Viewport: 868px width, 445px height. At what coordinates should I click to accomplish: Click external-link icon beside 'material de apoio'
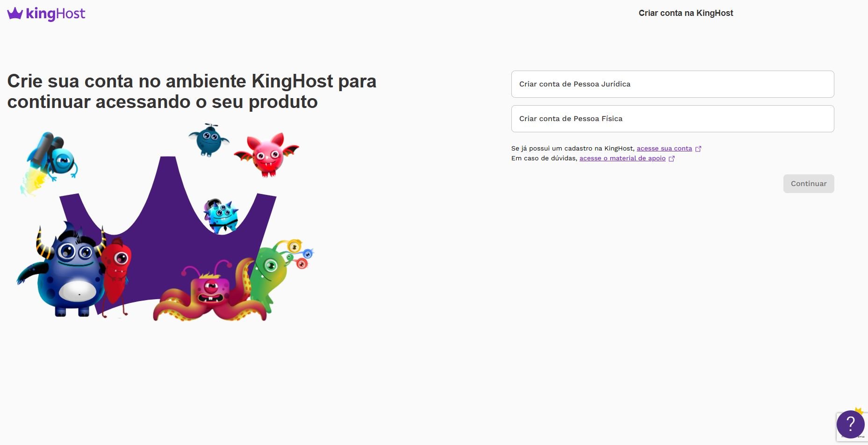pos(672,158)
